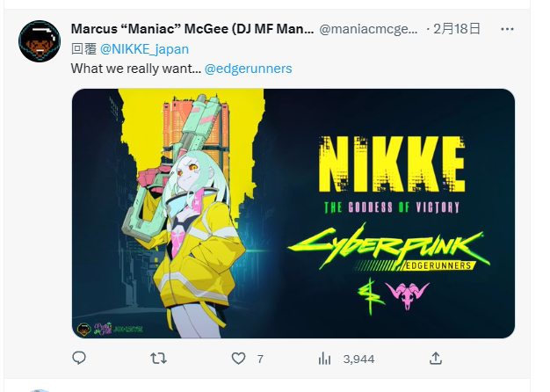Open Marcus McGee's profile avatar
The width and height of the screenshot is (550, 392).
[x=40, y=40]
